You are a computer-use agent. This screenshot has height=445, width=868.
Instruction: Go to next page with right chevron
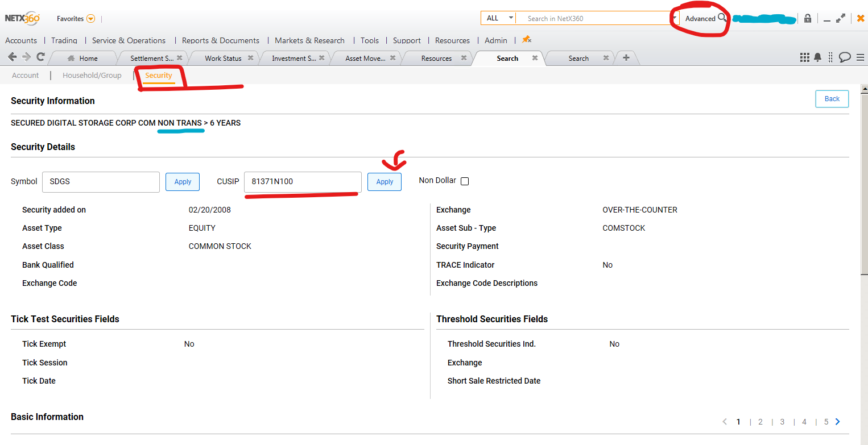(x=837, y=422)
